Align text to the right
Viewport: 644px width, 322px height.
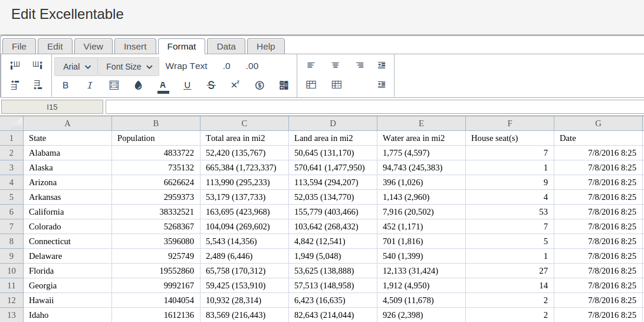(360, 65)
